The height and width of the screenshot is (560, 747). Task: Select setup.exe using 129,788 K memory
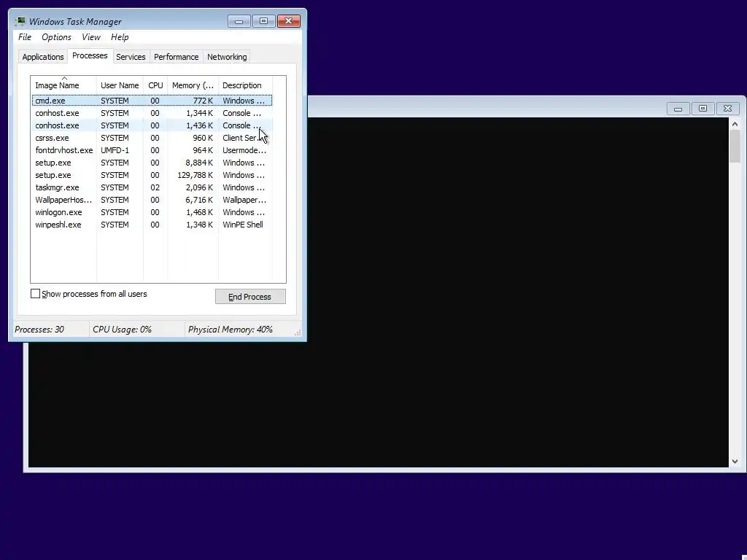[x=152, y=175]
